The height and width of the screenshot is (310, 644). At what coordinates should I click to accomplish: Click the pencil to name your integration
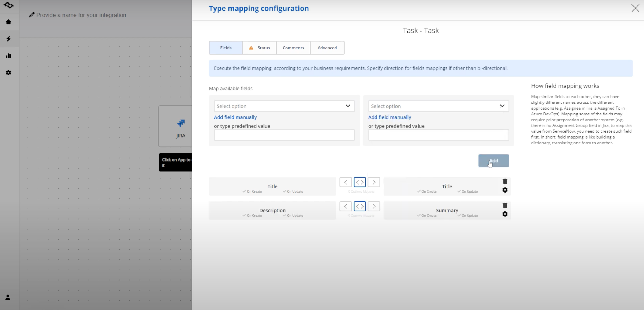[32, 15]
